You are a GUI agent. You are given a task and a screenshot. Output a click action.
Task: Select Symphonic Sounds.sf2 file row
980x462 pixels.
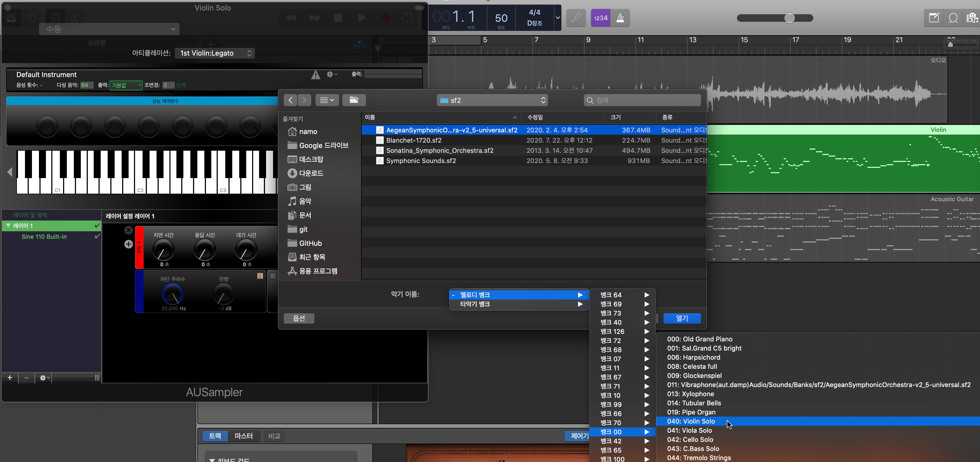click(x=421, y=161)
